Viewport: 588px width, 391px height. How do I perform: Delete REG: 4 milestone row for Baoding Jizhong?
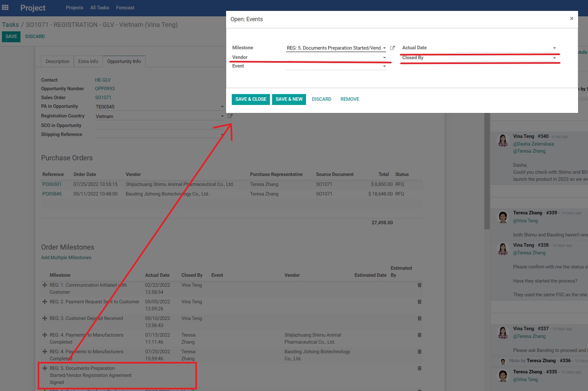click(x=419, y=351)
